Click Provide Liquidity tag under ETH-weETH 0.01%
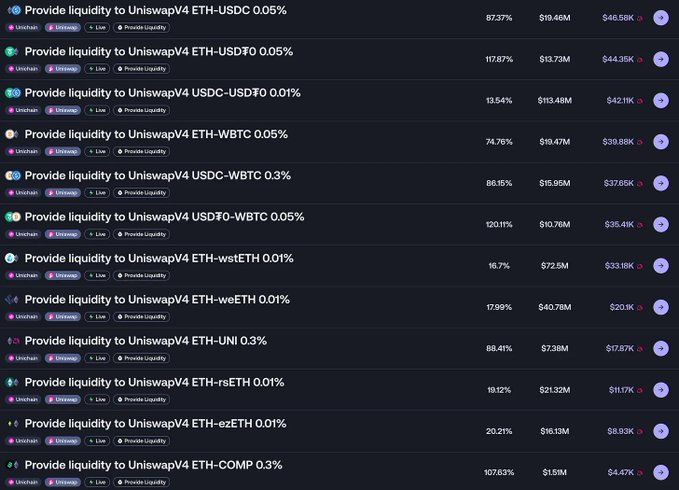Image resolution: width=679 pixels, height=490 pixels. point(141,317)
